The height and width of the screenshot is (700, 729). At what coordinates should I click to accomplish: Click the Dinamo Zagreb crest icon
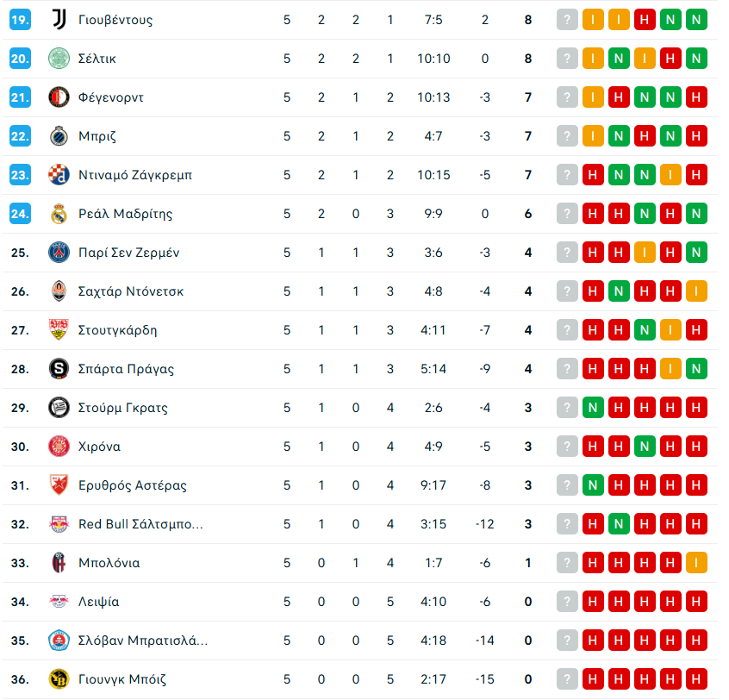click(x=58, y=175)
